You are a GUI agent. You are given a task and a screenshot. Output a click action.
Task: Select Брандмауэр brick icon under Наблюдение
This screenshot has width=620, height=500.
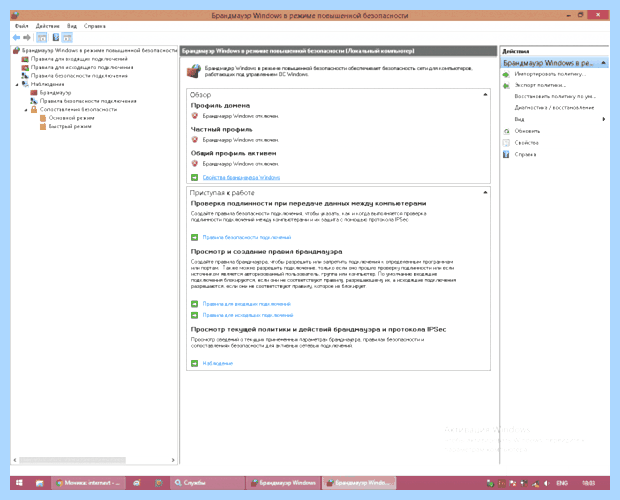tap(34, 92)
